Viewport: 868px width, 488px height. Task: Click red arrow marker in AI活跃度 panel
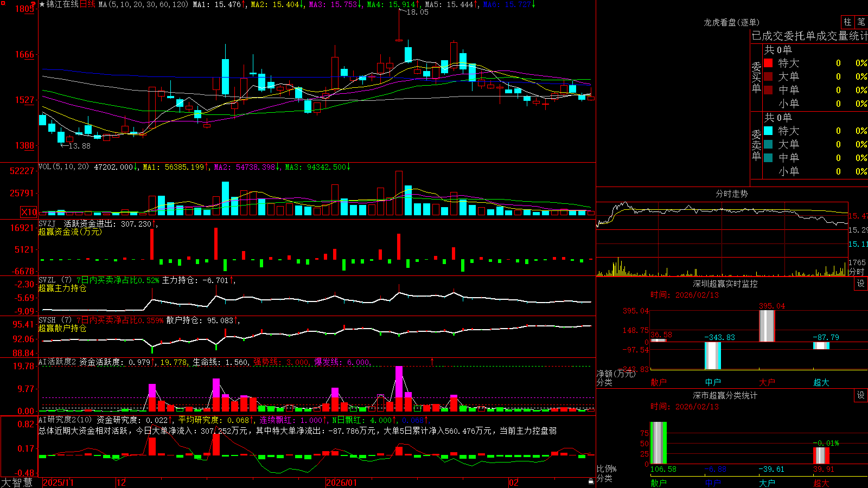(x=432, y=361)
